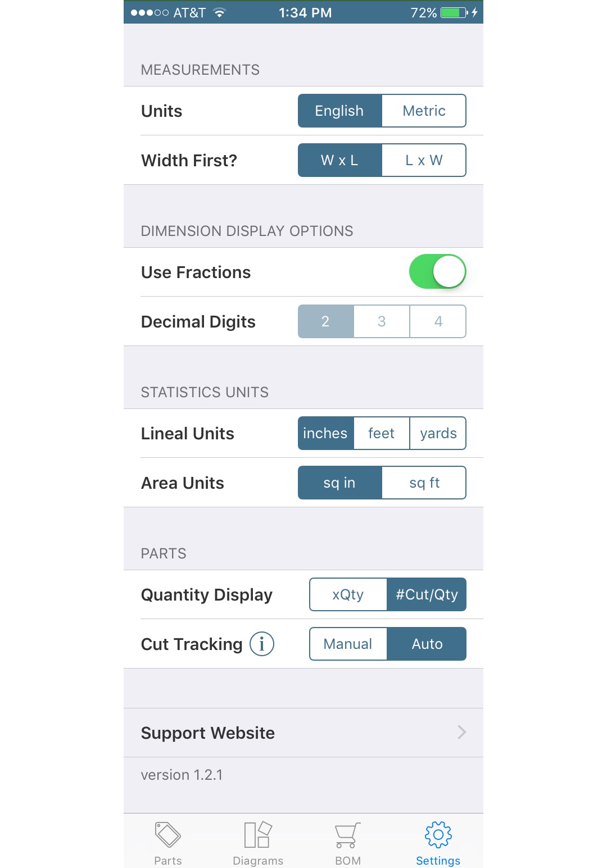
Task: Open Support Website chevron
Action: (x=461, y=732)
